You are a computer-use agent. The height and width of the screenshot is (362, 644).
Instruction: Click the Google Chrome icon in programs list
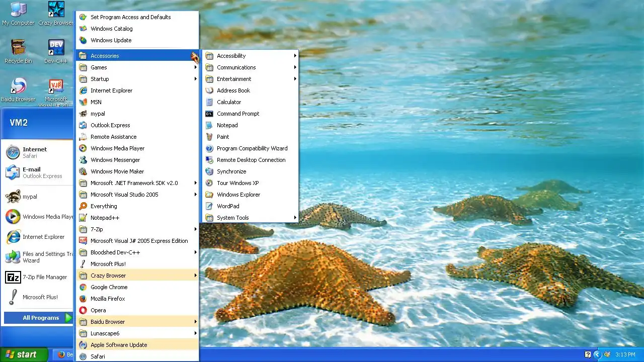83,287
